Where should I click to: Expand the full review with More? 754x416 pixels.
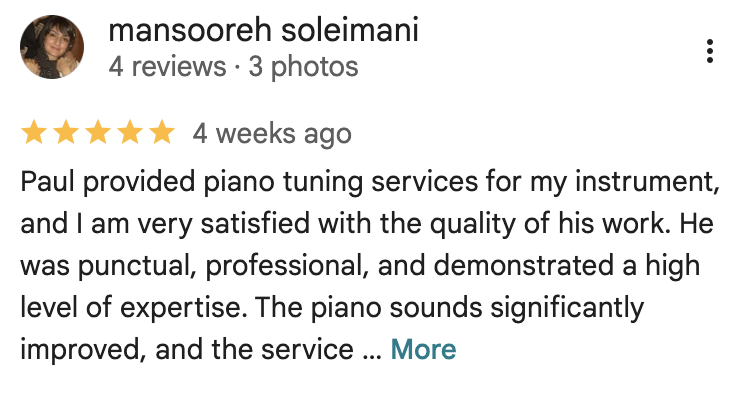click(x=423, y=349)
